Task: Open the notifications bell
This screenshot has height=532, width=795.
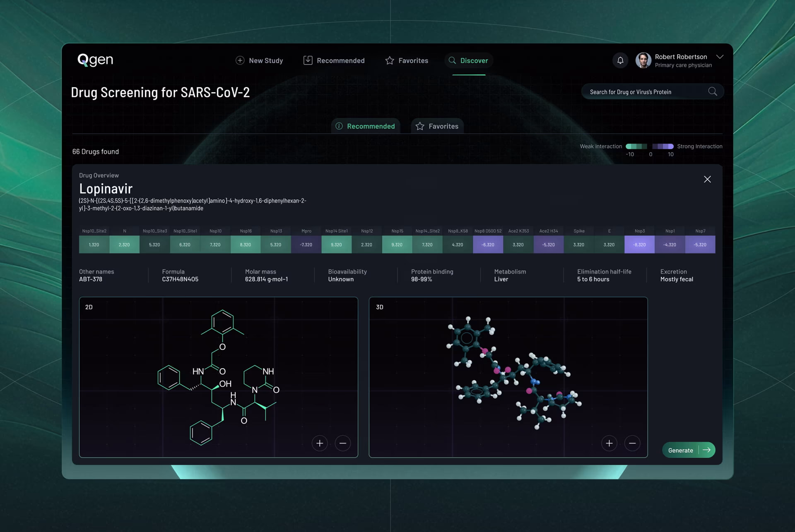Action: [620, 60]
